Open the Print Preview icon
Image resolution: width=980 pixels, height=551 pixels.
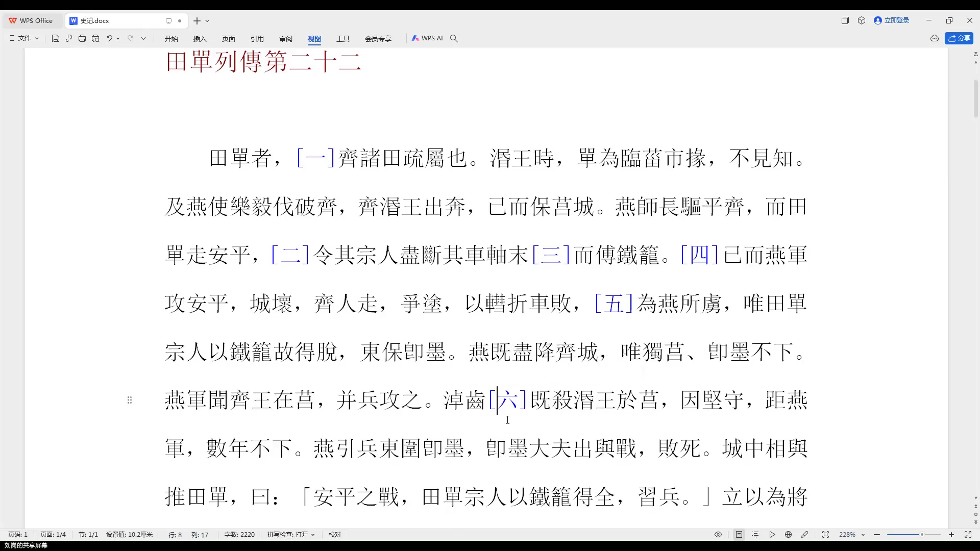[x=96, y=38]
